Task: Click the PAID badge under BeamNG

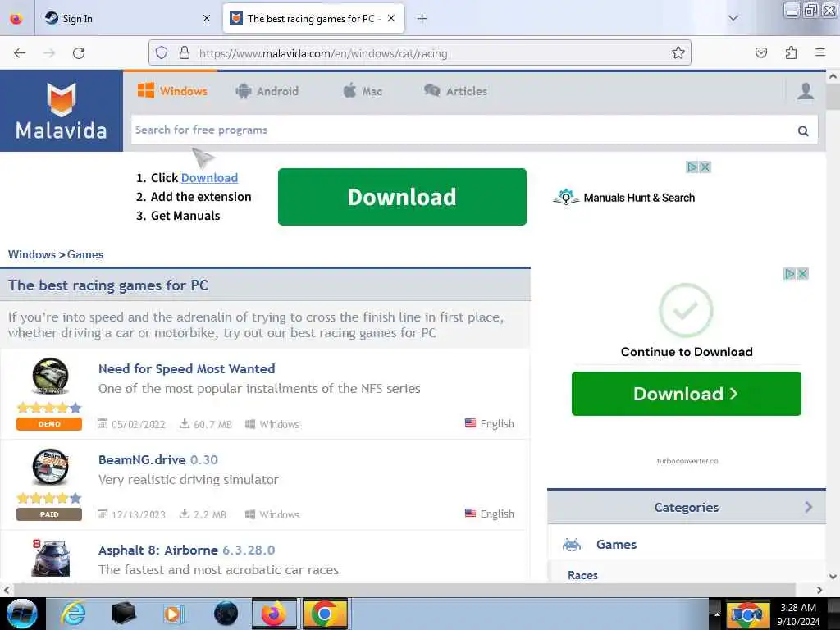Action: [x=49, y=514]
